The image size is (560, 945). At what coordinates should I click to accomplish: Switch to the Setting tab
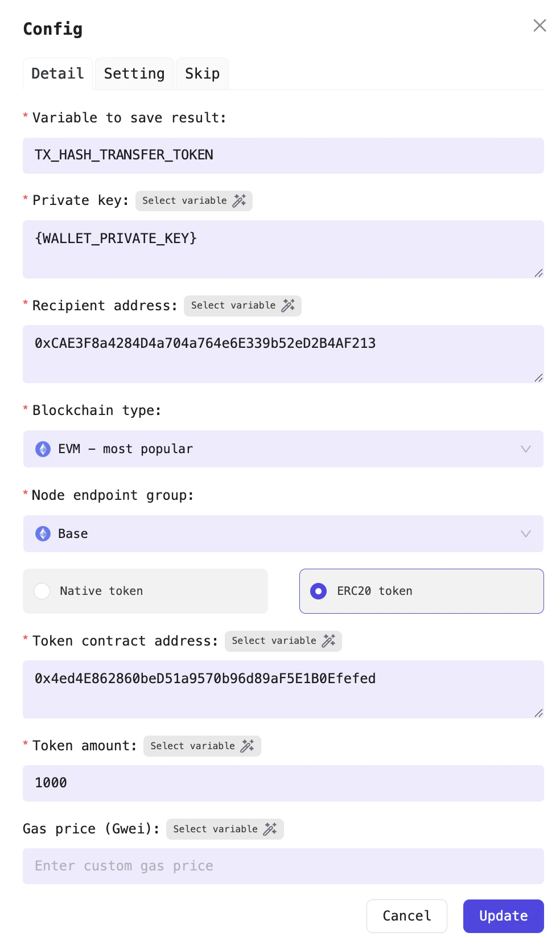[x=134, y=73]
